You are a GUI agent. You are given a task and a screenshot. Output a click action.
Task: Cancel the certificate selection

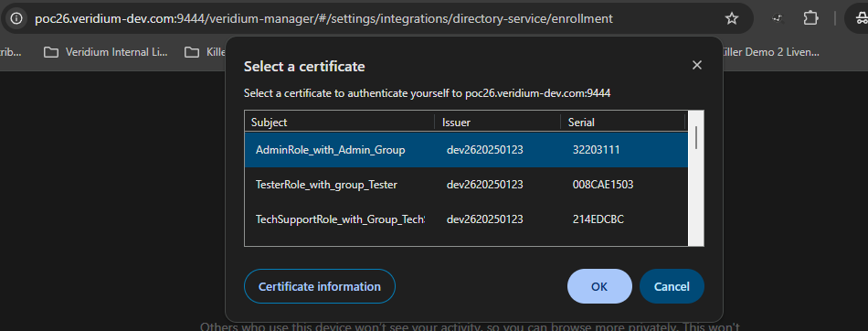point(672,286)
